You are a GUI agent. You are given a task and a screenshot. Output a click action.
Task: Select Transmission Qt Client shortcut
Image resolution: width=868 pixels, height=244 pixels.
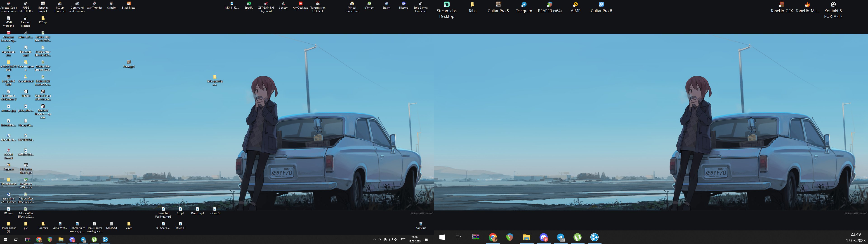click(x=317, y=7)
